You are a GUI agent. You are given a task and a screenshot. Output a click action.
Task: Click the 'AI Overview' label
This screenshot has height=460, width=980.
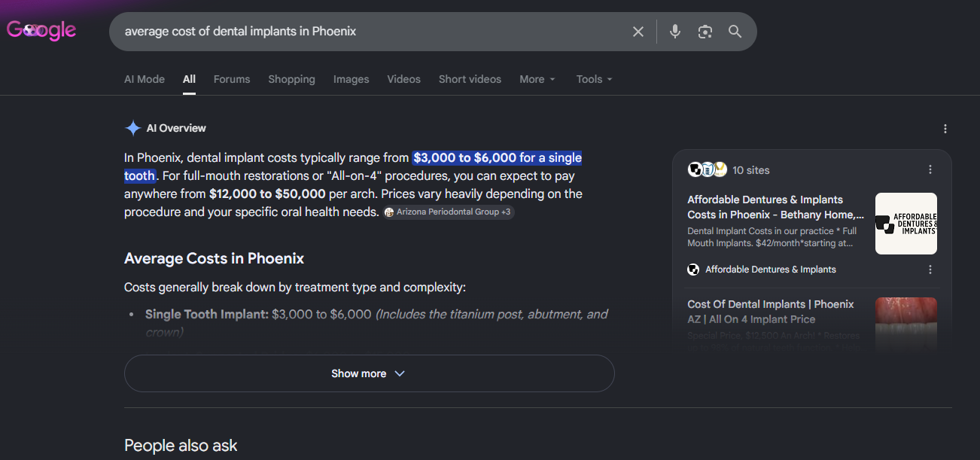[176, 128]
